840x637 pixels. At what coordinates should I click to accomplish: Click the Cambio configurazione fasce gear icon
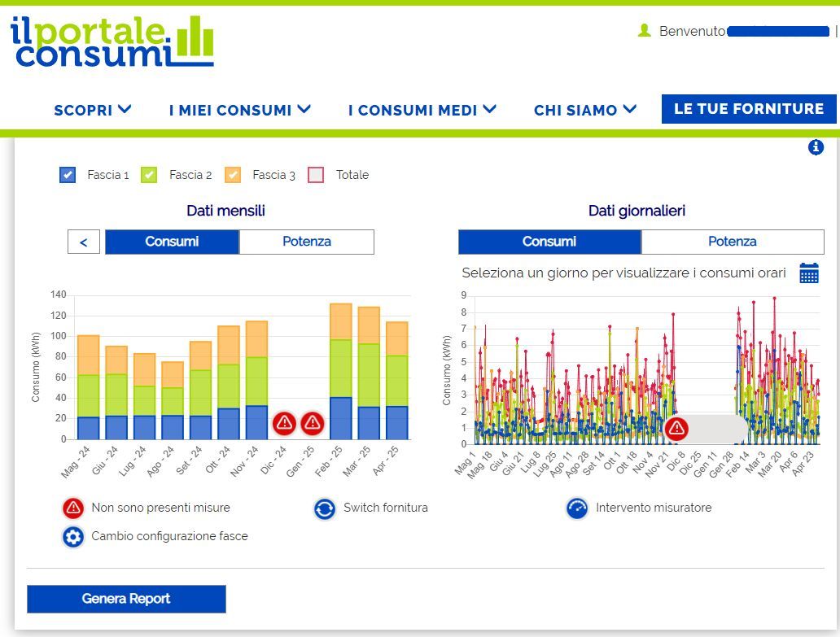pos(73,537)
